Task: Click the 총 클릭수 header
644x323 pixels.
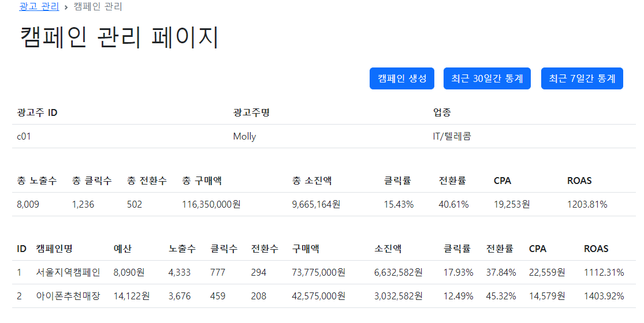Action: [x=92, y=181]
